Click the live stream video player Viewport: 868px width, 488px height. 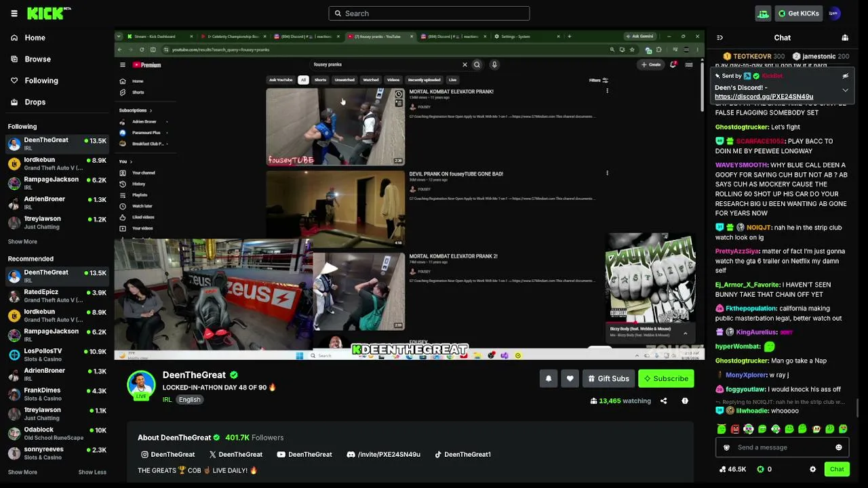point(410,195)
